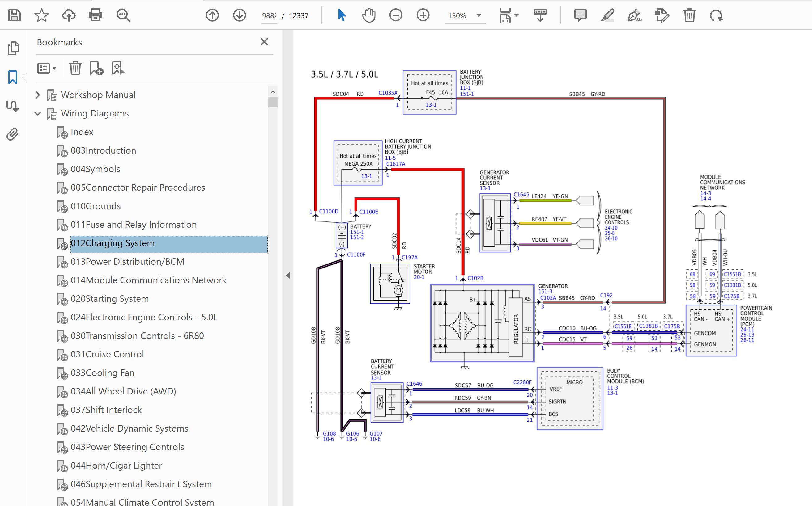Add a sticky note comment
The image size is (812, 506).
tap(580, 15)
